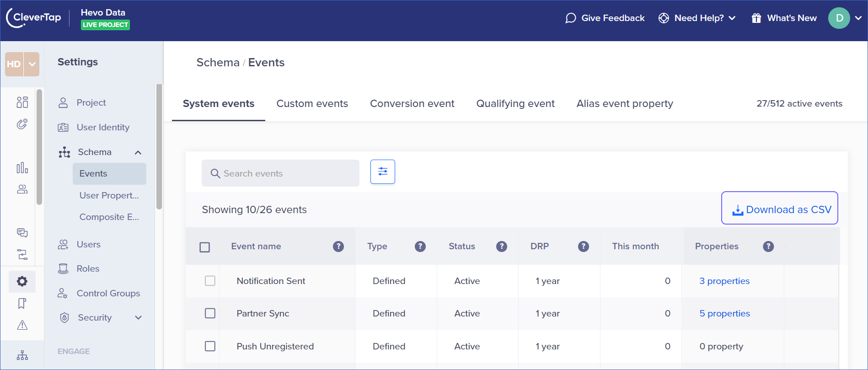Click the filter sliders icon button
The height and width of the screenshot is (370, 868).
click(x=383, y=172)
